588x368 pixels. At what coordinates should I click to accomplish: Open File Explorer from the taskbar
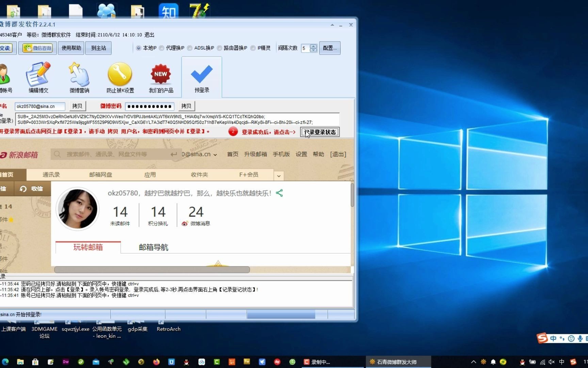20,362
